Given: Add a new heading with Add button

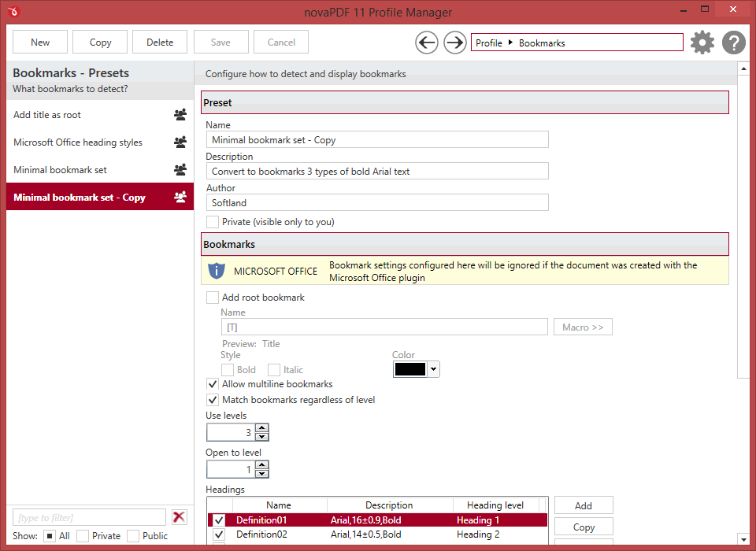Looking at the screenshot, I should [584, 505].
